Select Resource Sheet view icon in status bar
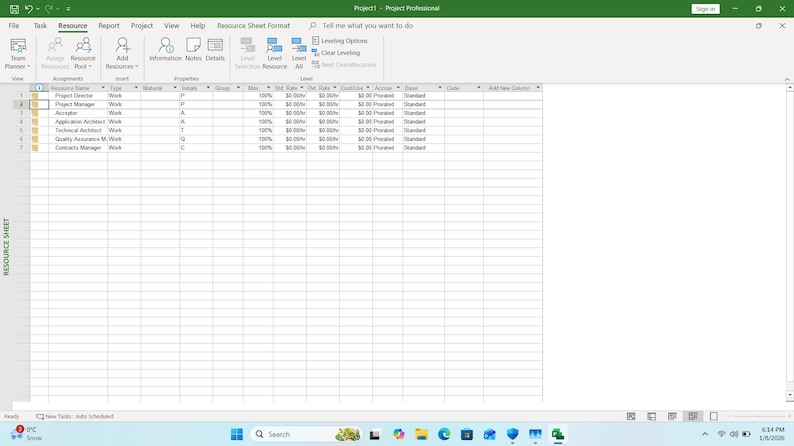 click(x=693, y=417)
